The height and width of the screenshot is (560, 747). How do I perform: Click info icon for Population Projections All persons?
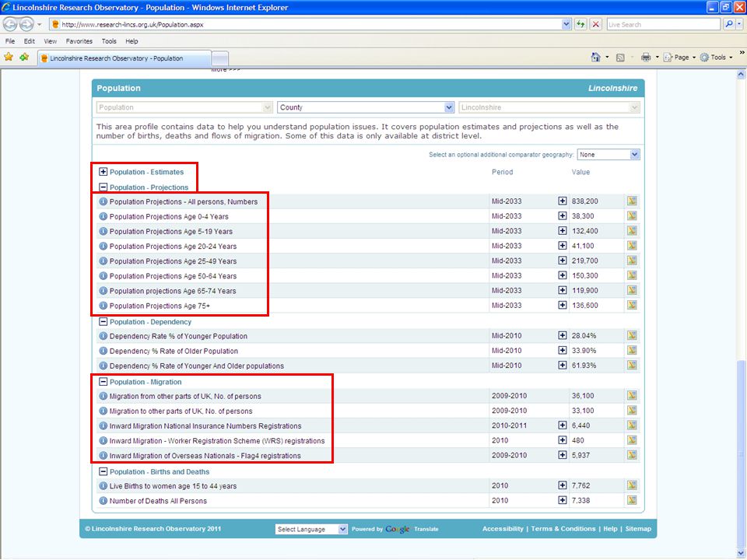pyautogui.click(x=103, y=201)
